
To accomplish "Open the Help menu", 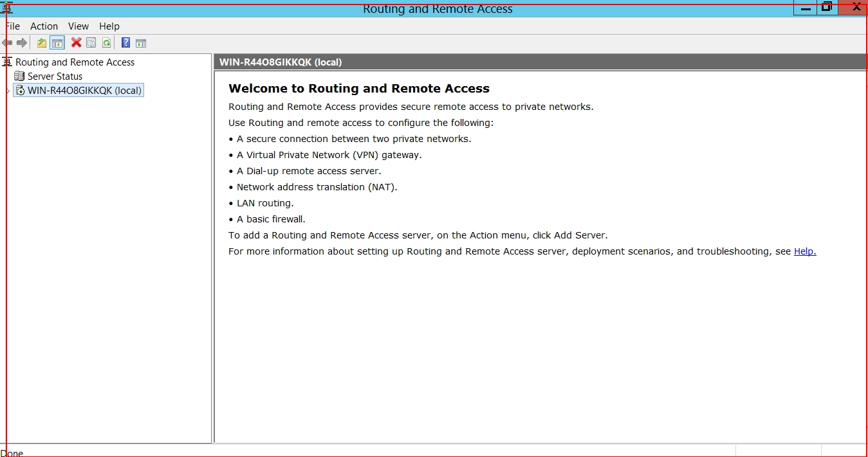I will tap(109, 26).
